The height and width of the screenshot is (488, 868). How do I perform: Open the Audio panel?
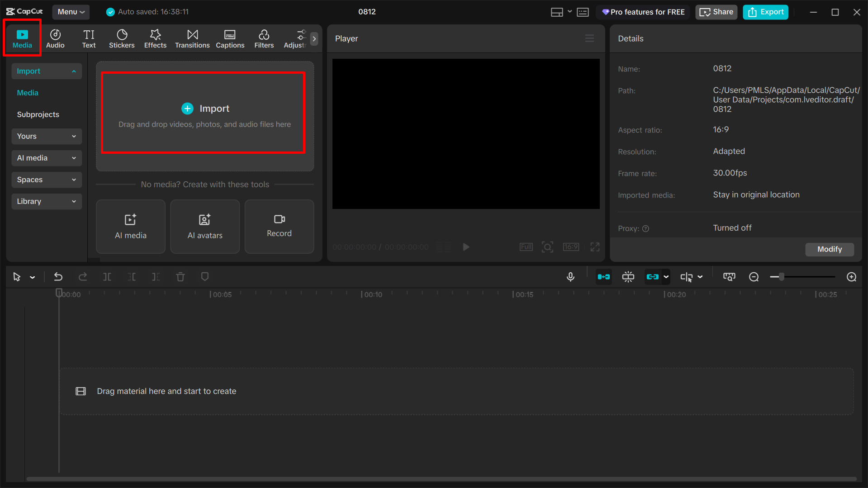[x=55, y=38]
